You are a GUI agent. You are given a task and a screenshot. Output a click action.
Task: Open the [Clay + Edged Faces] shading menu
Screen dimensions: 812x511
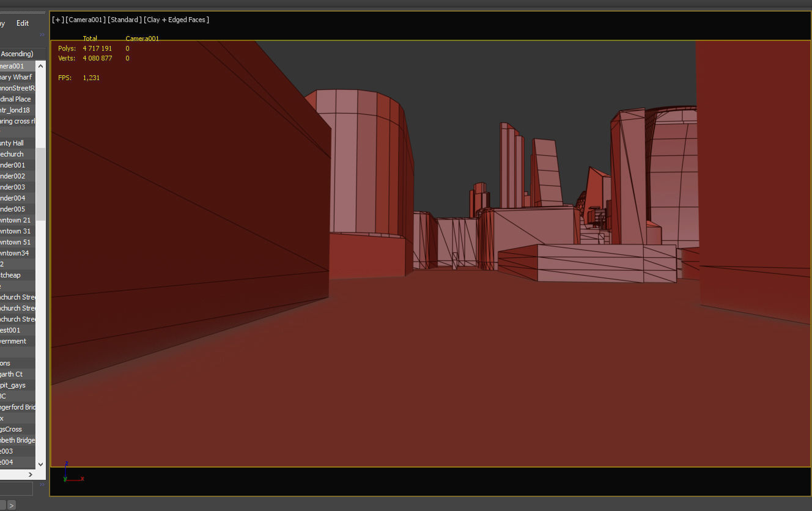(177, 20)
